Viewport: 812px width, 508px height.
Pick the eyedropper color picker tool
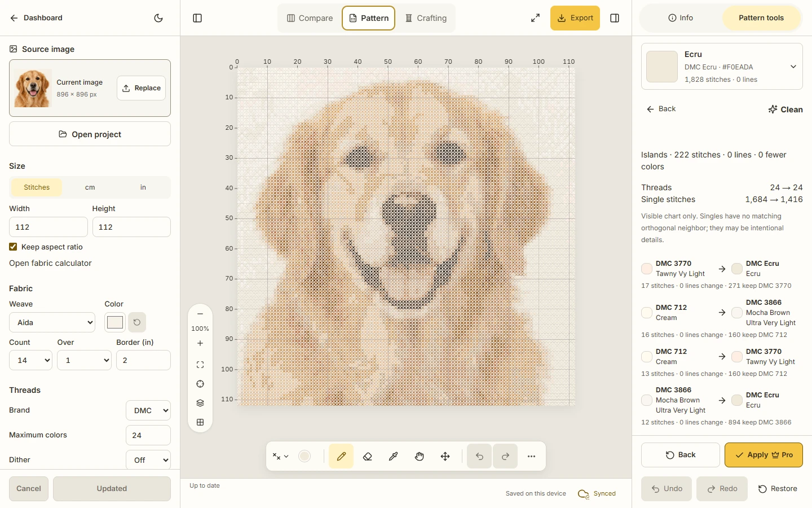coord(394,456)
